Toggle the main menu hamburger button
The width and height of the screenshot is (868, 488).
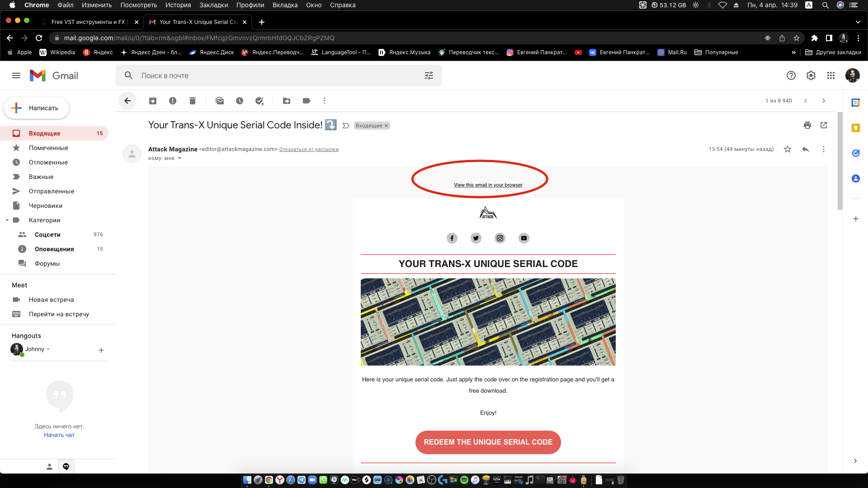pyautogui.click(x=16, y=75)
